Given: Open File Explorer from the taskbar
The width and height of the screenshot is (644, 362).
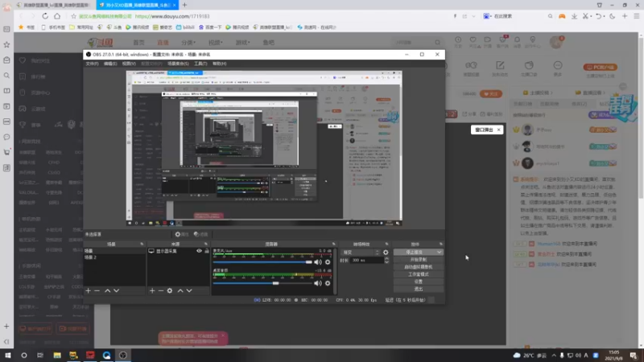Looking at the screenshot, I should point(57,355).
